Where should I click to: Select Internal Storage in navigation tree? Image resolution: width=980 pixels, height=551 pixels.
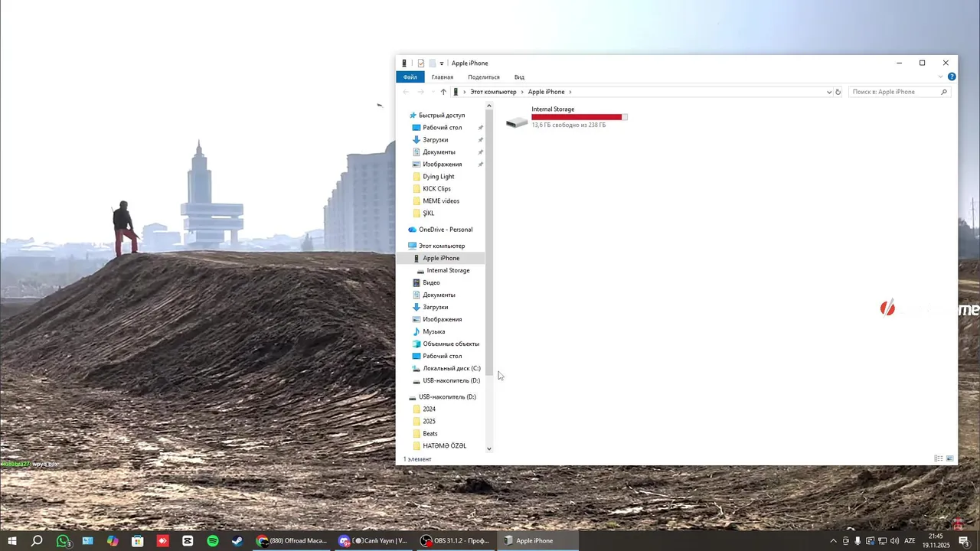(x=448, y=270)
